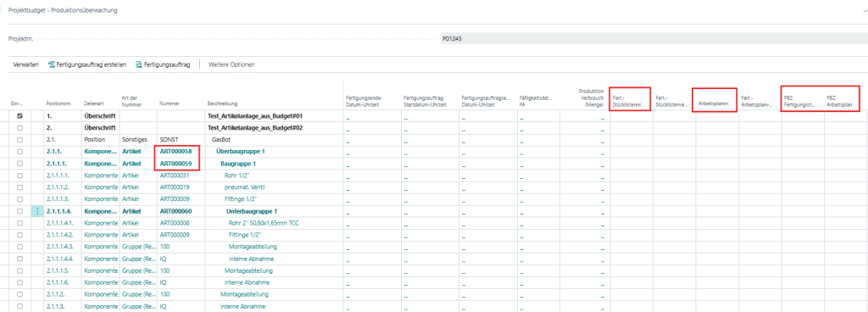Viewport: 868px width, 312px height.
Task: Open the Verwalten menu
Action: pos(26,64)
